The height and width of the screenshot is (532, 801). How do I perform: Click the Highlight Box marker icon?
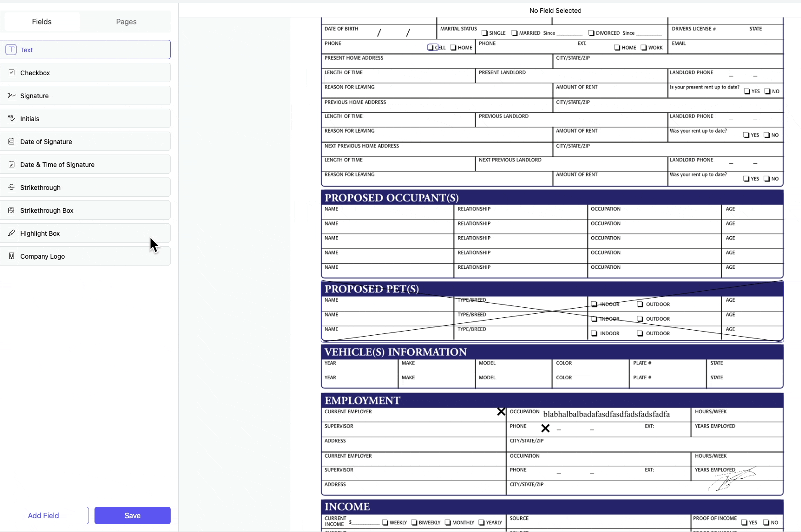pyautogui.click(x=11, y=233)
